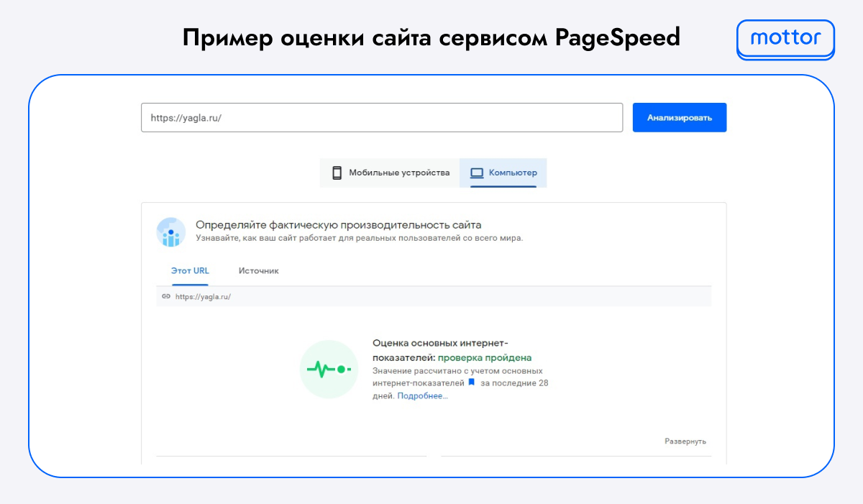This screenshot has height=504, width=863.
Task: Click the Анализировать button
Action: (680, 117)
